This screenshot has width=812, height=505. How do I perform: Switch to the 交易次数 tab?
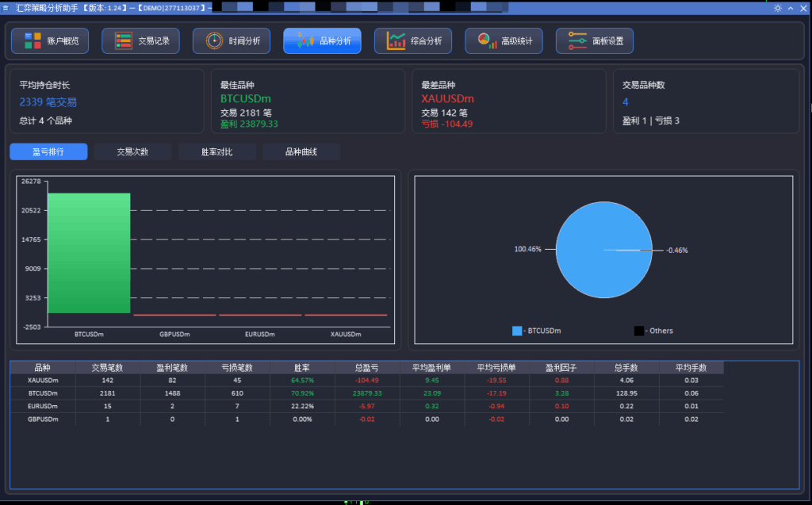point(132,151)
